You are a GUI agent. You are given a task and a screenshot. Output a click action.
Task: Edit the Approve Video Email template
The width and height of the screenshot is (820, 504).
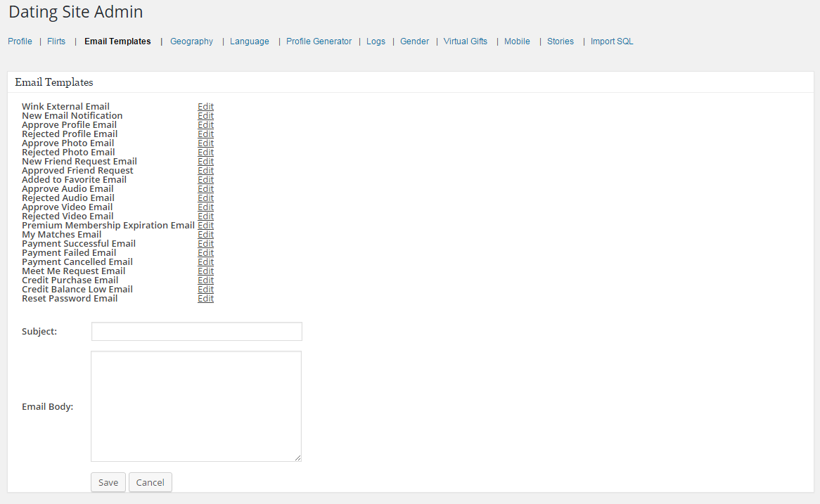(205, 207)
